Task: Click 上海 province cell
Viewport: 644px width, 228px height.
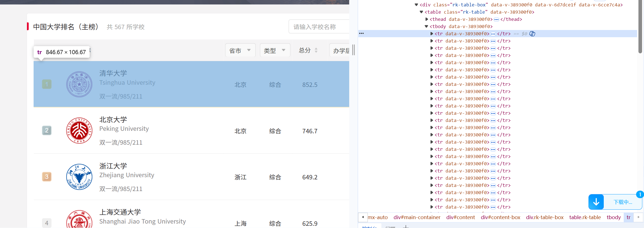Action: [240, 224]
